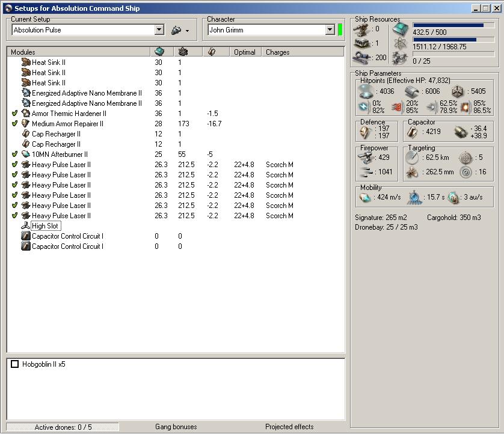
Task: Click the shield hitpoints icon showing 4036
Action: (x=365, y=91)
